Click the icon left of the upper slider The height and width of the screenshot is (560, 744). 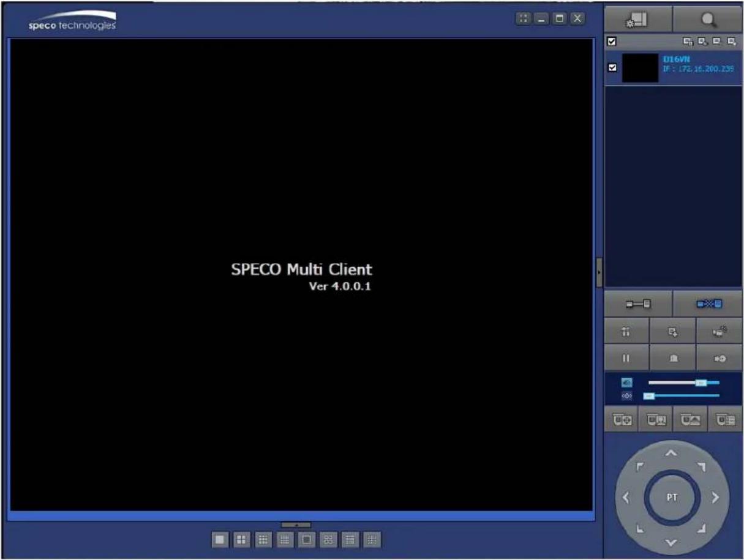tap(626, 383)
